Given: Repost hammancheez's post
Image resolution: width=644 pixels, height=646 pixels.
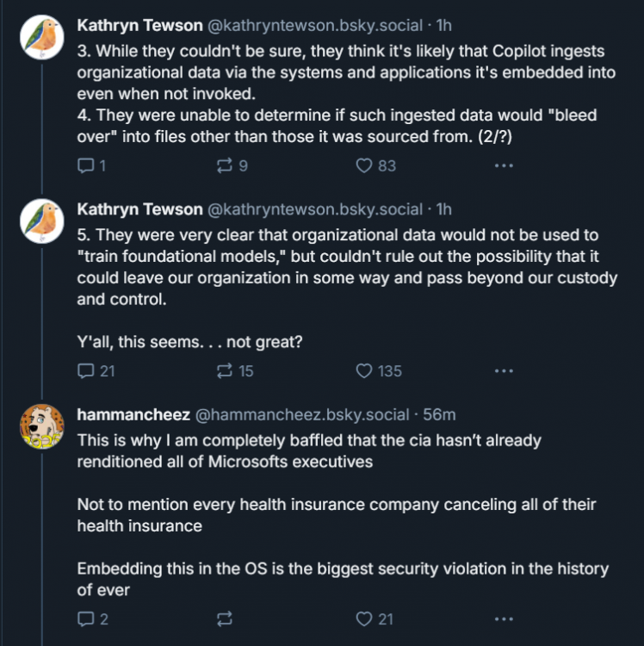Looking at the screenshot, I should (x=225, y=618).
